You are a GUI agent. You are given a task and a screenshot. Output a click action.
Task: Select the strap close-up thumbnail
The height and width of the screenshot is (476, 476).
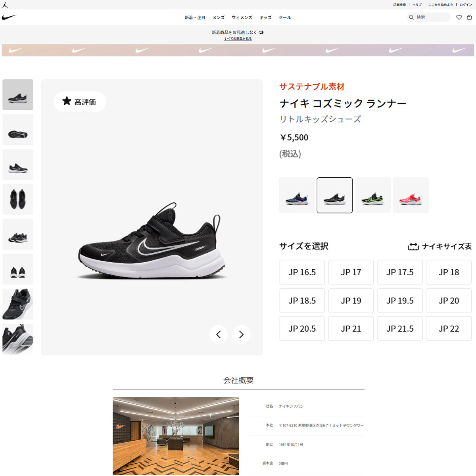click(x=18, y=304)
